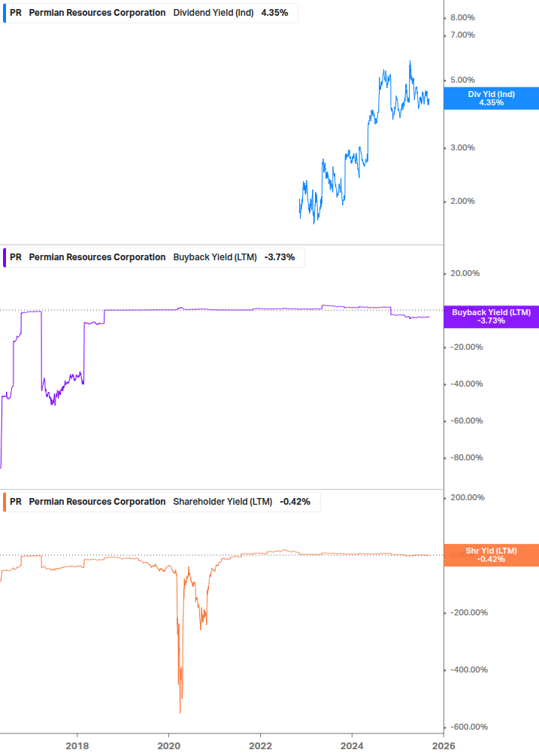539x756 pixels.
Task: Click the -20.00% tick on buyback yield axis
Action: point(466,347)
